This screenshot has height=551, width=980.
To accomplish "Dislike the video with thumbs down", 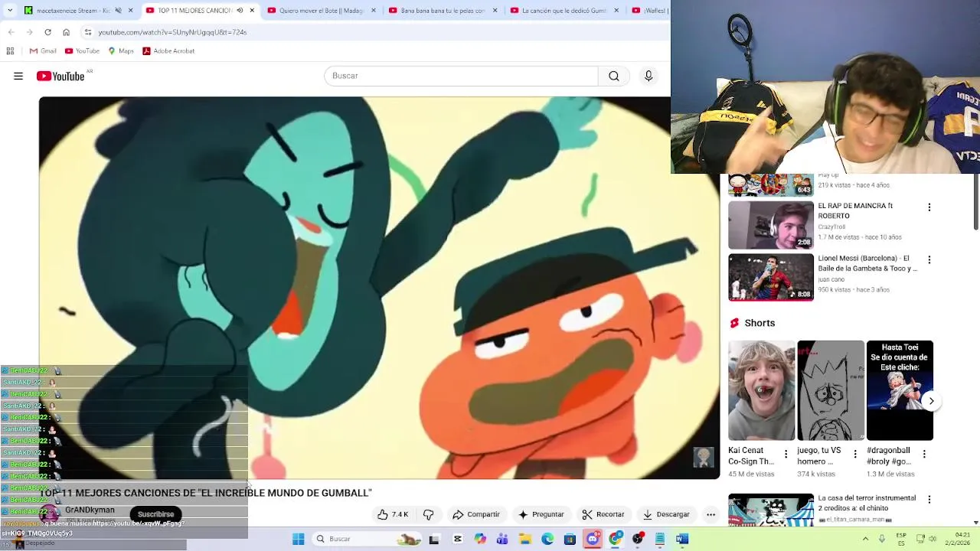I will point(429,514).
